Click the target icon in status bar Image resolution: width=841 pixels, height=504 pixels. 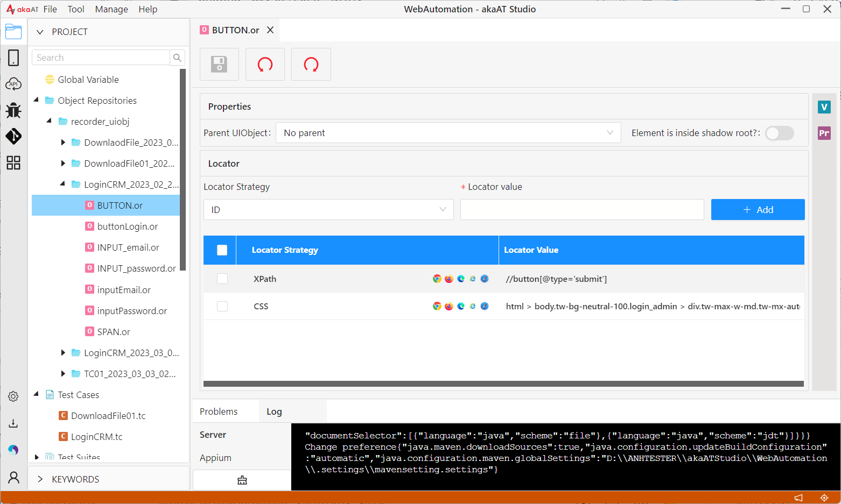[x=824, y=498]
